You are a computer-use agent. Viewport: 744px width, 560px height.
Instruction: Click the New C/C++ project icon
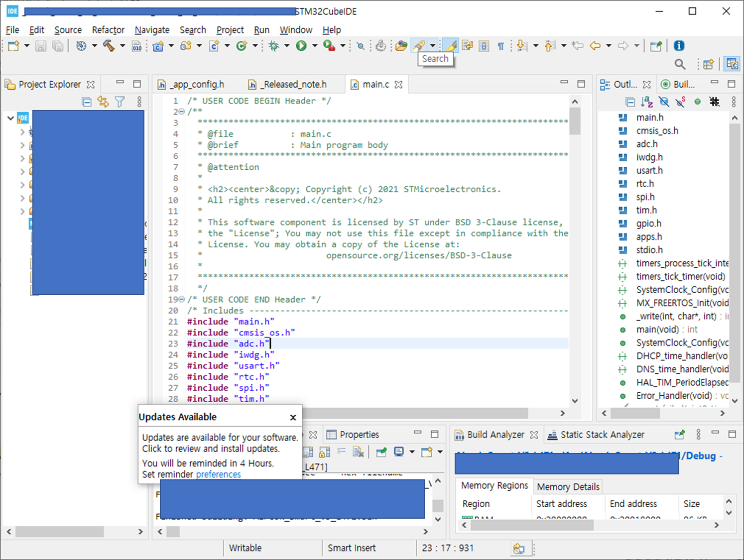coord(158,46)
